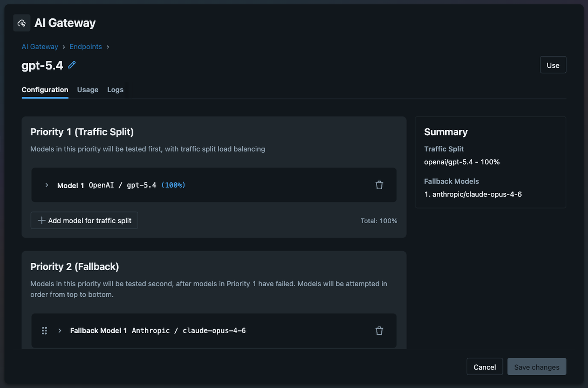588x388 pixels.
Task: Delete Model 1 using the trash icon
Action: pos(379,185)
